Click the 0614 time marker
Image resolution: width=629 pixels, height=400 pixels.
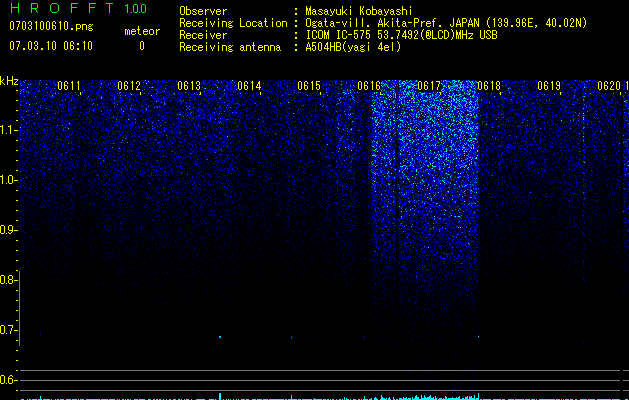(x=249, y=86)
